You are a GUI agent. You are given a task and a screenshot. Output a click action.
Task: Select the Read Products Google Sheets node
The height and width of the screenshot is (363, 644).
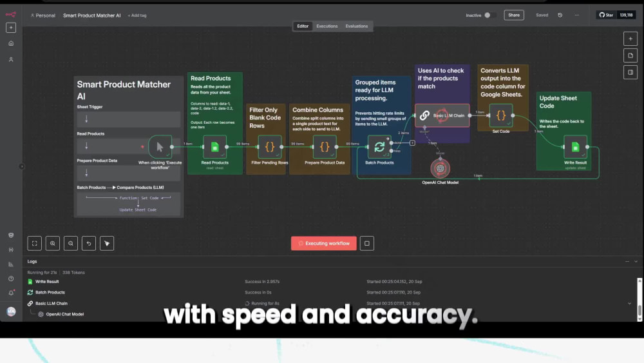click(214, 147)
